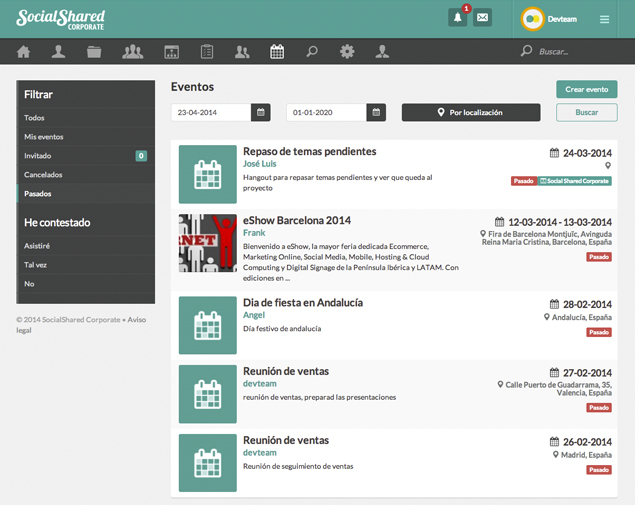Click the SocialShared Corporate logo
This screenshot has width=635, height=505.
60,19
